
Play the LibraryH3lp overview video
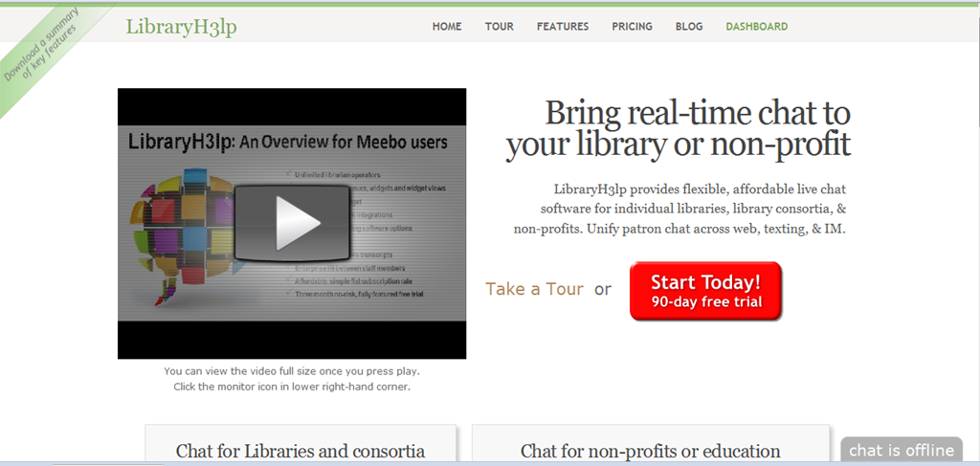(292, 223)
